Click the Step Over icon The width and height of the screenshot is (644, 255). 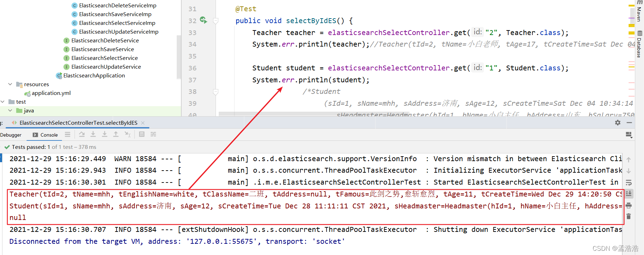coord(82,135)
